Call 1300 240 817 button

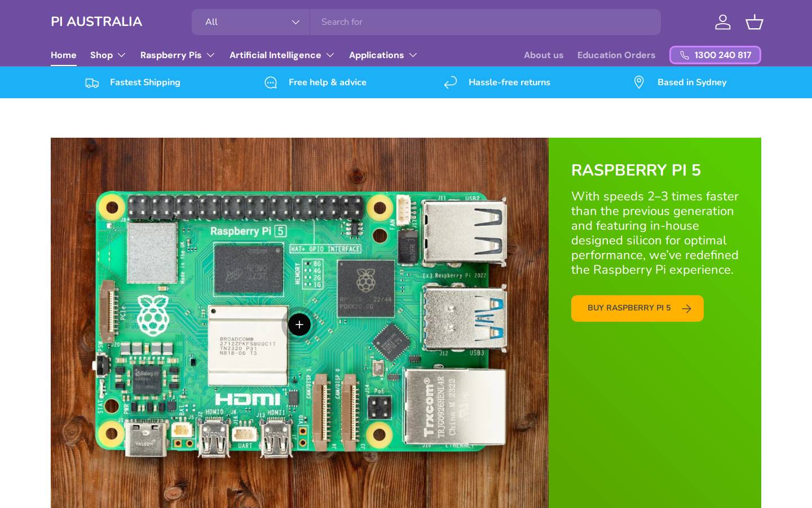tap(715, 55)
